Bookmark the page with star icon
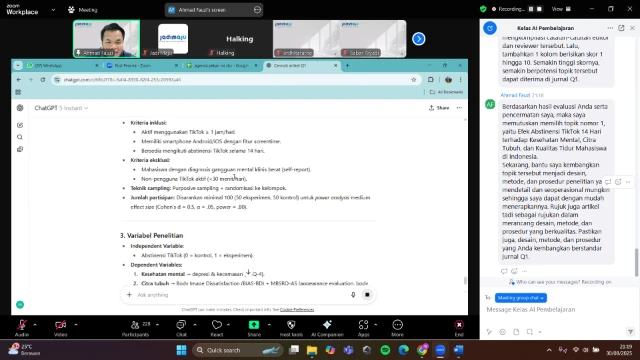This screenshot has width=640, height=360. pyautogui.click(x=413, y=80)
